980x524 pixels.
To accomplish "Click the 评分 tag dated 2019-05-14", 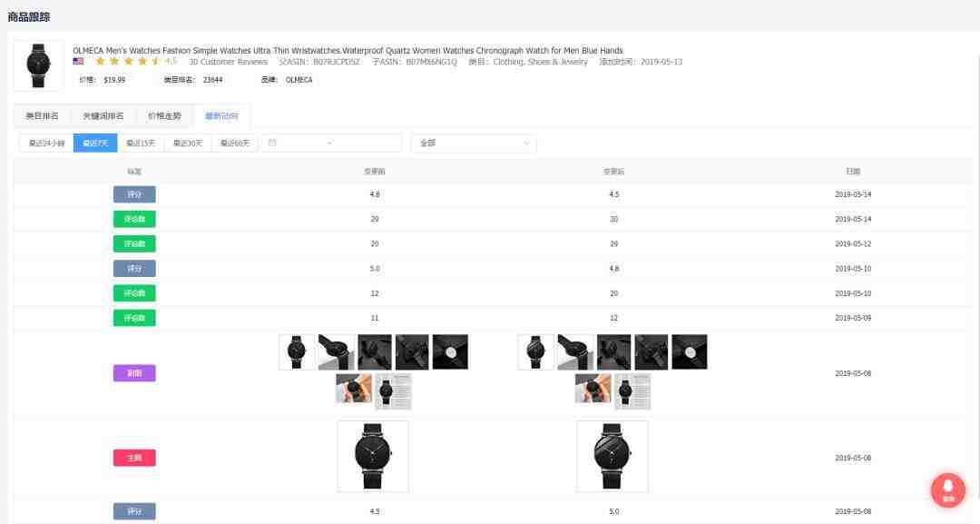I will pyautogui.click(x=134, y=194).
